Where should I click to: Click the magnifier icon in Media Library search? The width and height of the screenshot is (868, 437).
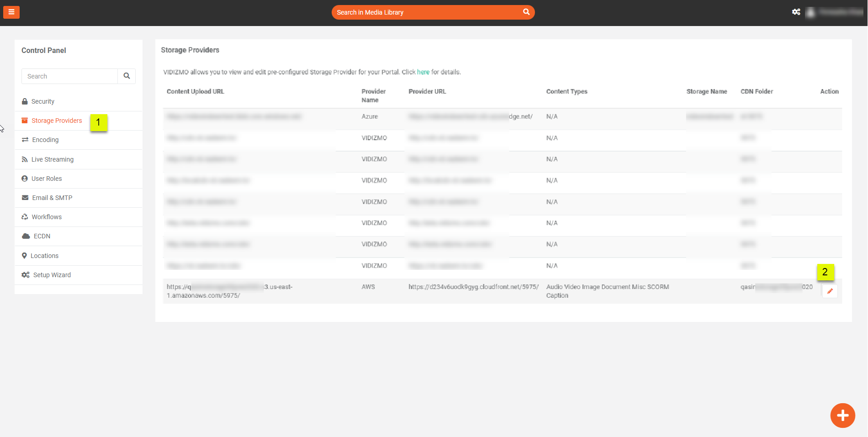(x=526, y=12)
